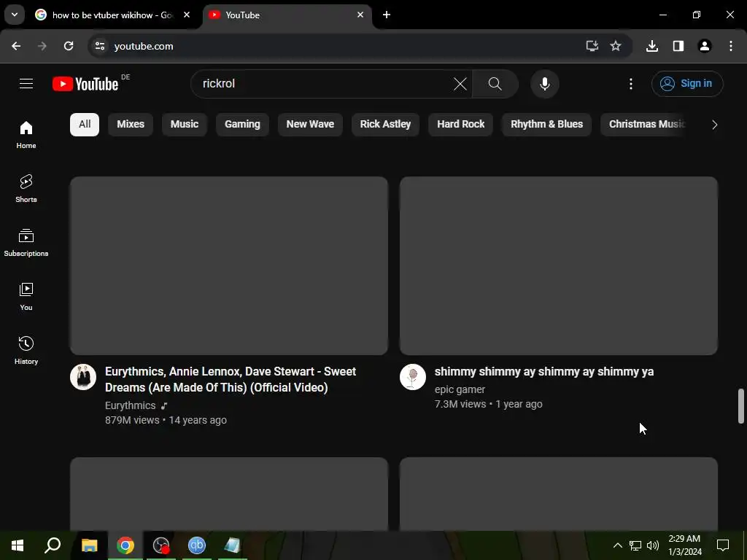Select the Hard Rock chip
This screenshot has height=560, width=747.
[x=461, y=124]
